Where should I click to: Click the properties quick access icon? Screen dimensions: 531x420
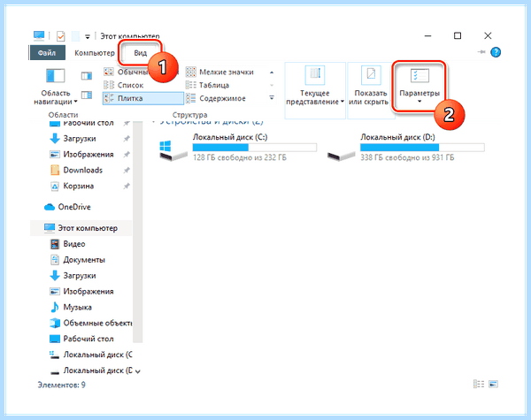pyautogui.click(x=61, y=35)
